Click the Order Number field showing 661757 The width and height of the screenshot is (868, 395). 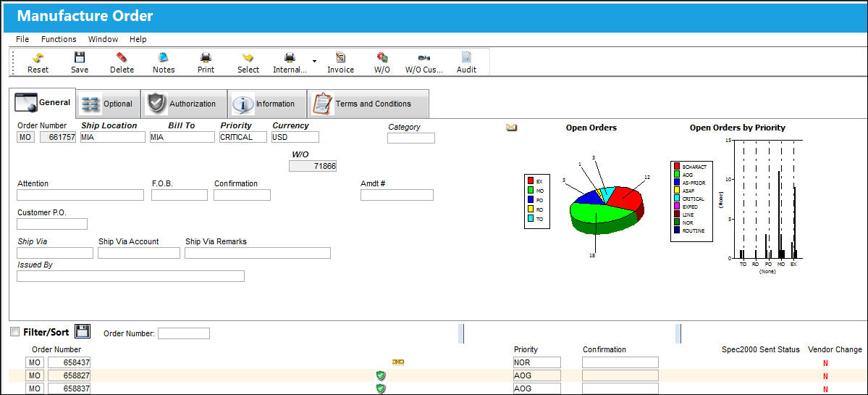pyautogui.click(x=58, y=138)
